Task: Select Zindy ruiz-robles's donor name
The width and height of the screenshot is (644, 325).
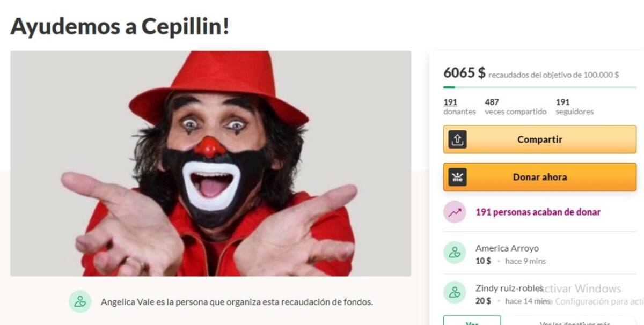Action: [x=509, y=289]
